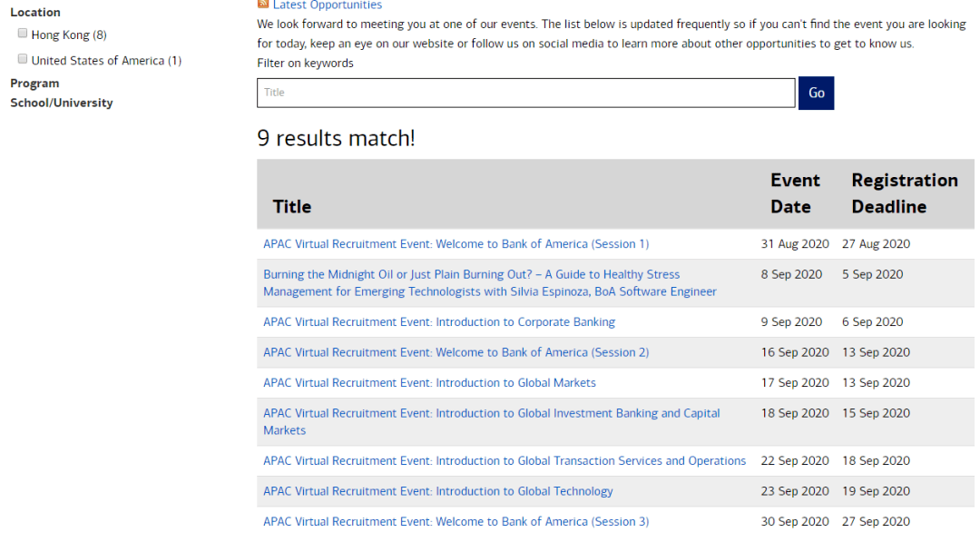Open Welcome to Bank of America Session 1
The height and width of the screenshot is (542, 980).
pos(456,244)
